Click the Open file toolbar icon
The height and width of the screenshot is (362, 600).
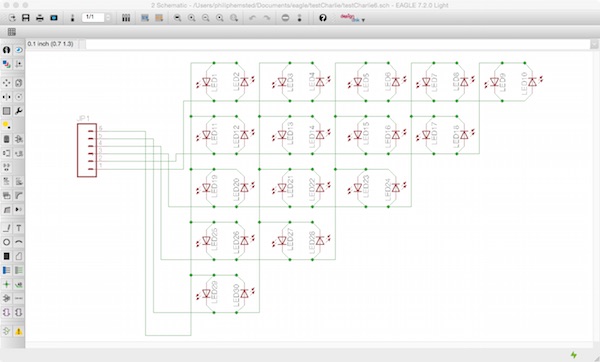click(12, 18)
